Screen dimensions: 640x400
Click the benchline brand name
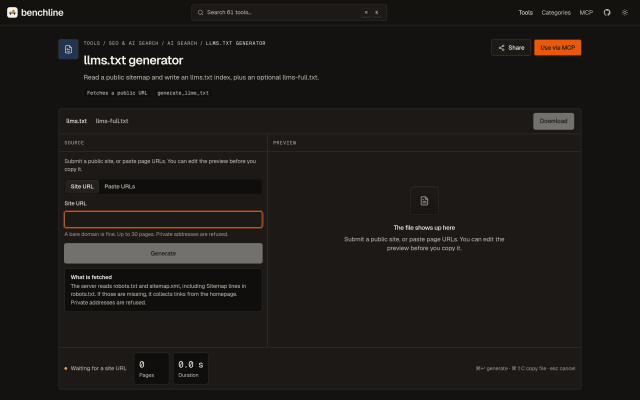click(x=42, y=13)
